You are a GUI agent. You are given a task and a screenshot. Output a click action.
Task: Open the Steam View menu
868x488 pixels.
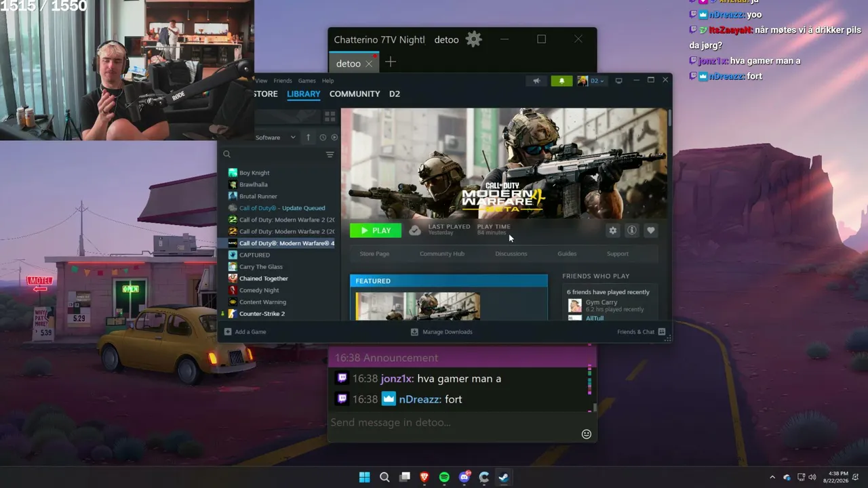click(x=261, y=81)
